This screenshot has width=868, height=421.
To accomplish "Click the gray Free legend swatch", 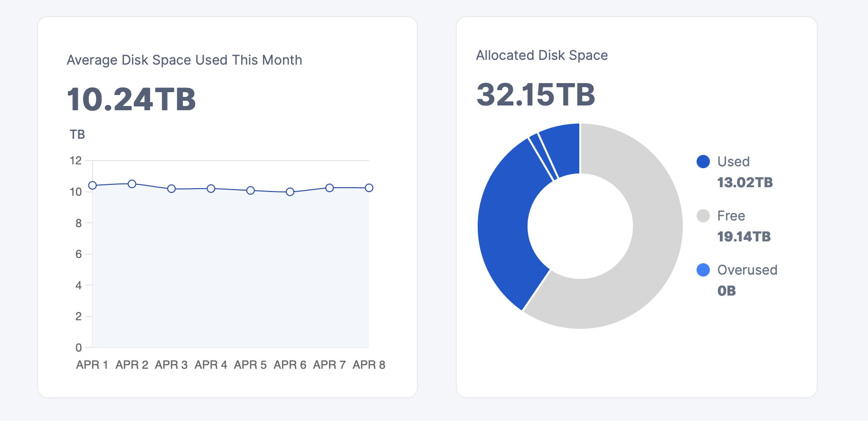I will pos(703,216).
